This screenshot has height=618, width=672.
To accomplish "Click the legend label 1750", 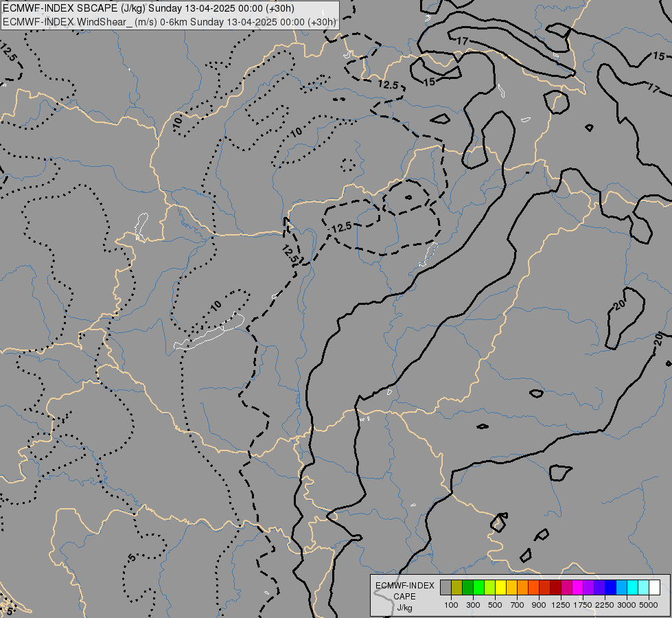I will (x=583, y=605).
